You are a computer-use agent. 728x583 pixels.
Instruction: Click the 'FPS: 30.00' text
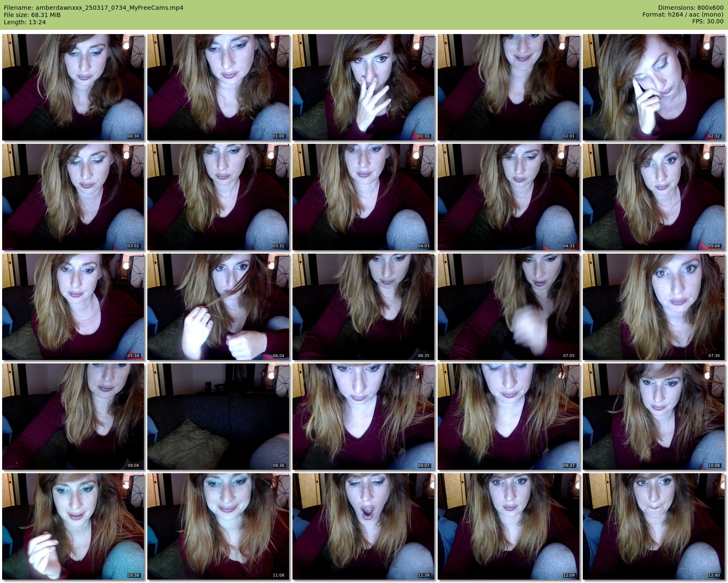(708, 22)
